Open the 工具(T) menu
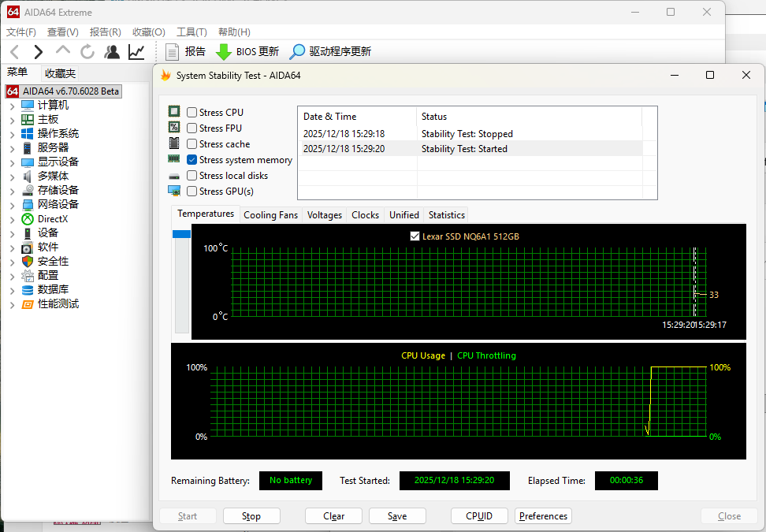Viewport: 766px width, 532px height. click(x=191, y=32)
